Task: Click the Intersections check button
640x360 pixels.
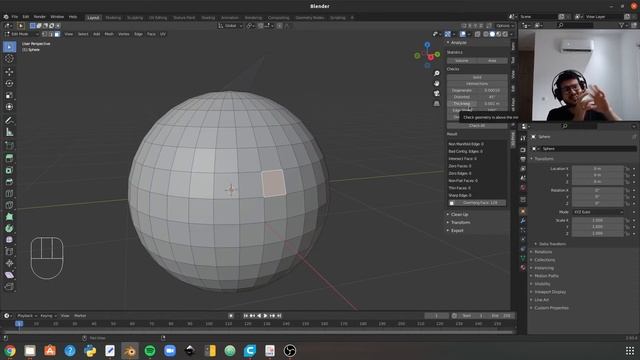Action: click(x=477, y=84)
